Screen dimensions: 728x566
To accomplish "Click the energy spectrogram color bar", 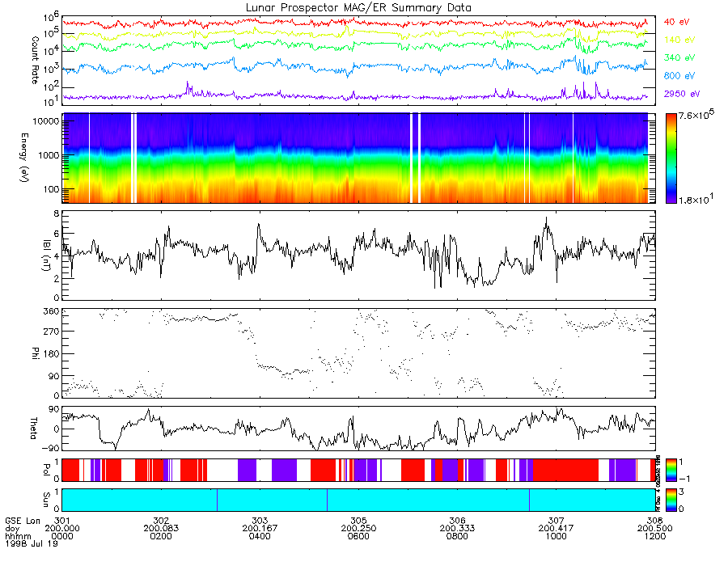I will tap(671, 158).
